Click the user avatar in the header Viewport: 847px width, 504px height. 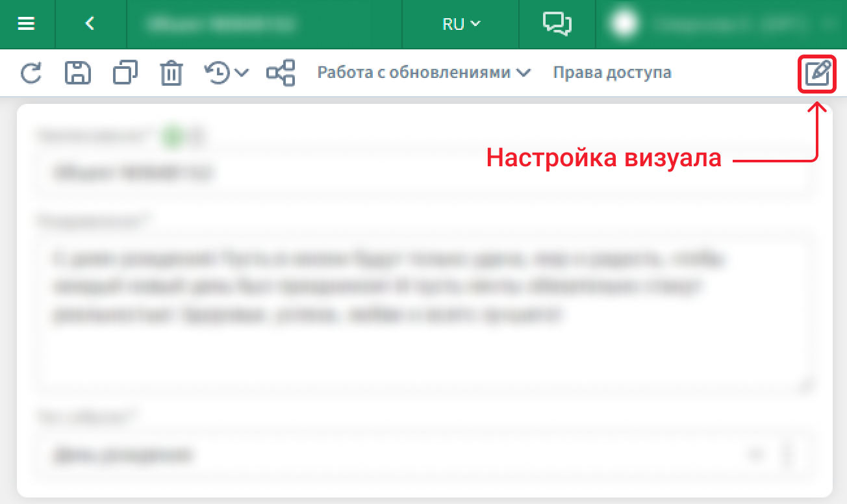(625, 24)
